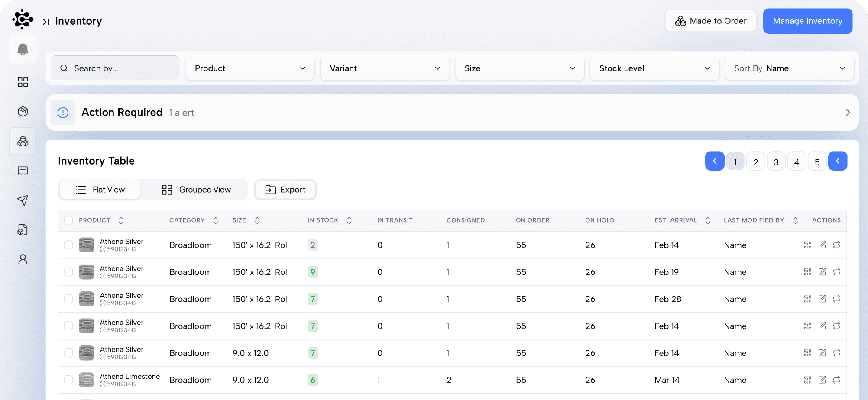Go to page 3
Image resolution: width=868 pixels, height=400 pixels.
[776, 161]
